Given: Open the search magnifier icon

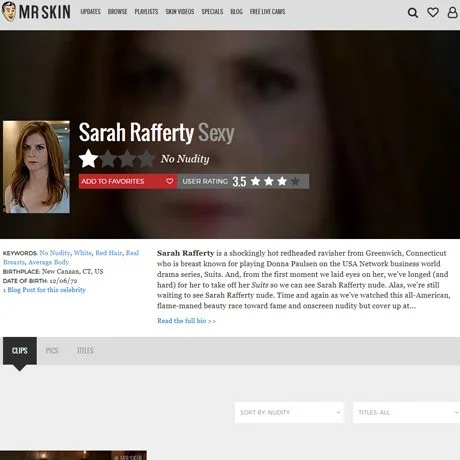Looking at the screenshot, I should [x=413, y=13].
